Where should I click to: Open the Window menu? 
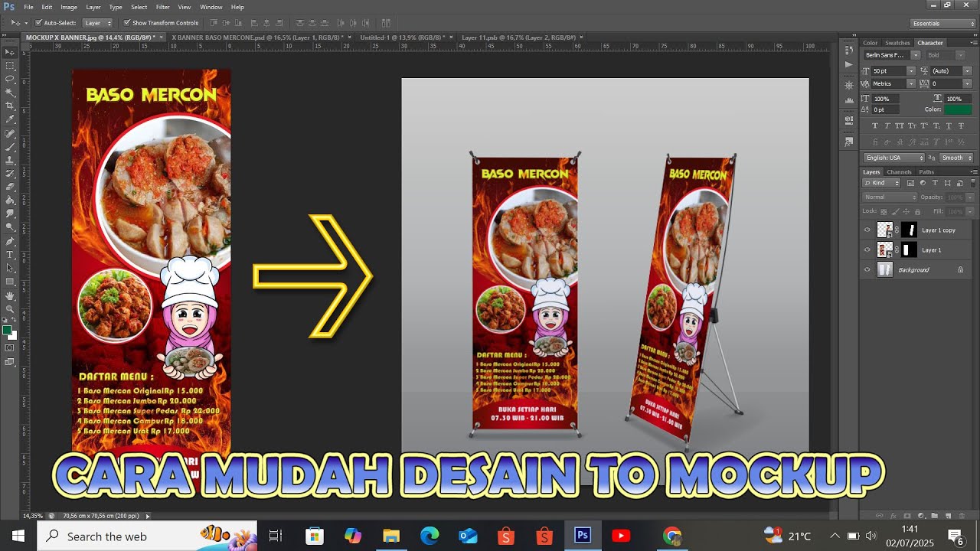pyautogui.click(x=211, y=7)
